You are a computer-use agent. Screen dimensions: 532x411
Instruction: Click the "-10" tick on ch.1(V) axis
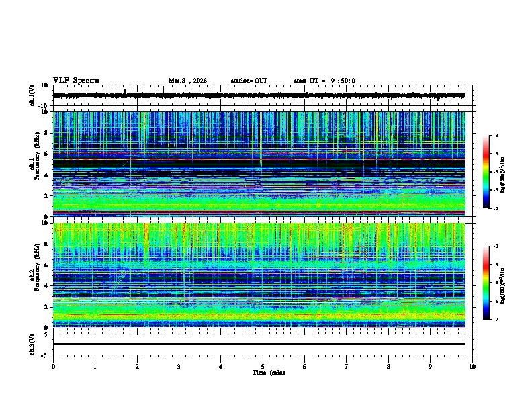click(x=44, y=106)
